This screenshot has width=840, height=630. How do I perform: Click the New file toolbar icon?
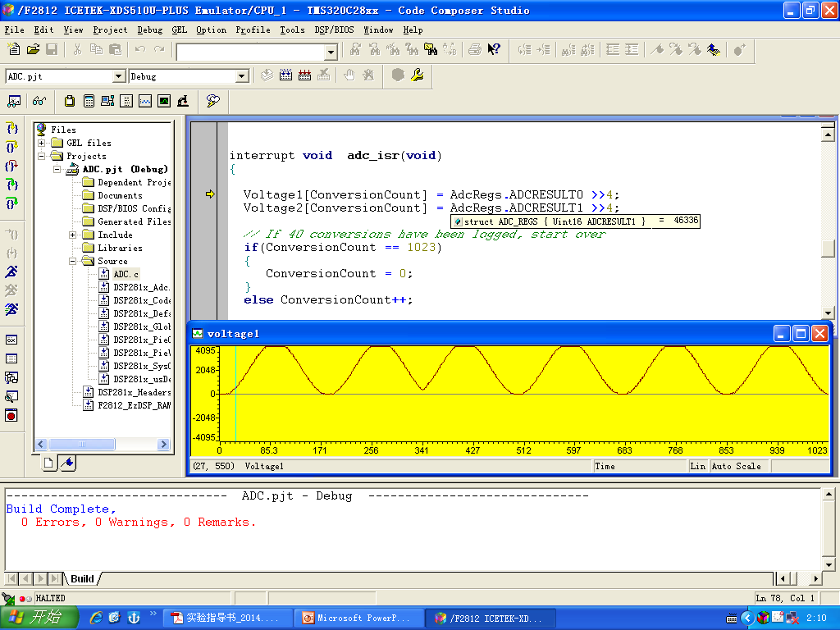pyautogui.click(x=14, y=50)
